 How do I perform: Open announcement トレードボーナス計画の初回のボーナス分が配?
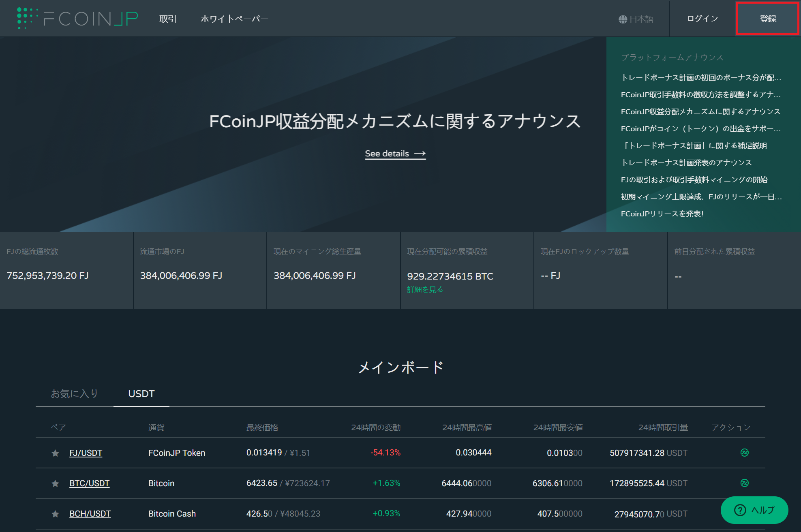(701, 77)
